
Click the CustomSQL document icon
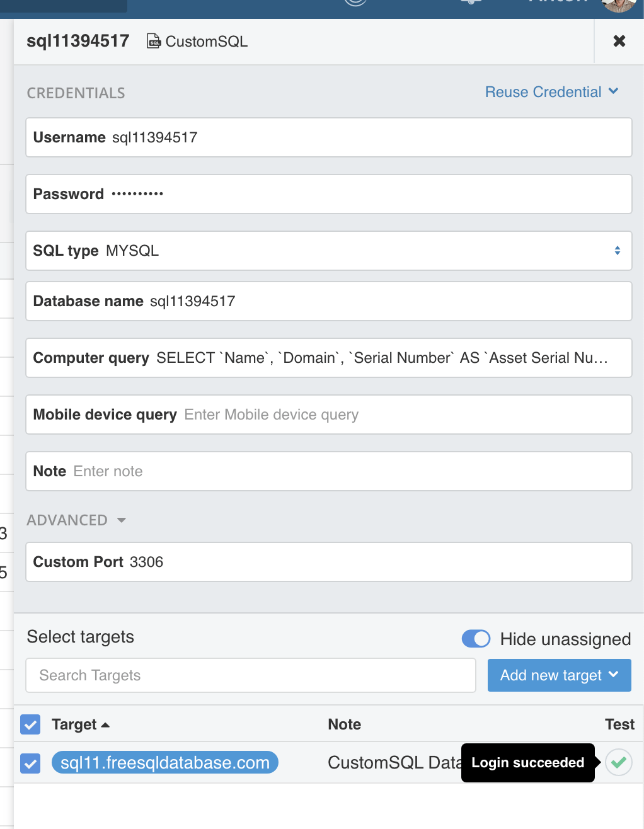coord(154,42)
